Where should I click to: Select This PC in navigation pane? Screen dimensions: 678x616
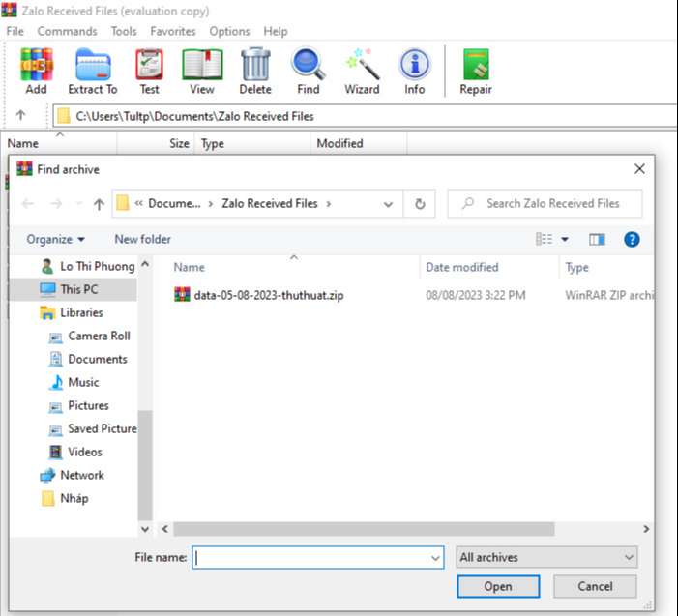pyautogui.click(x=73, y=289)
